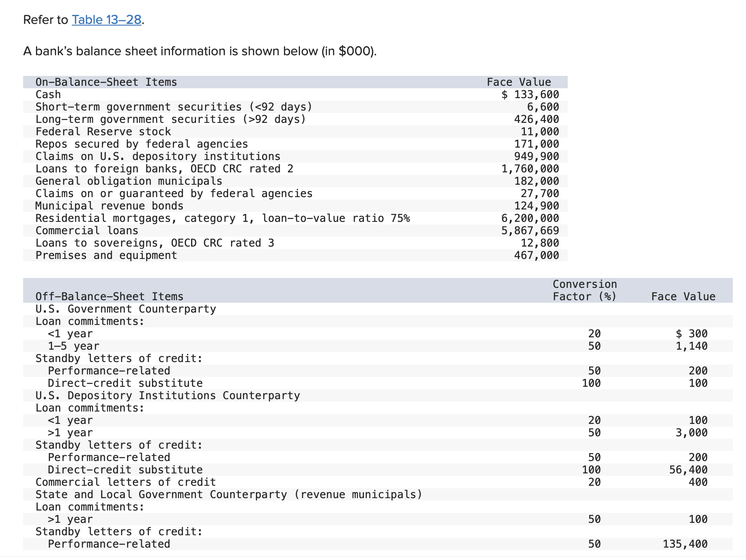The width and height of the screenshot is (746, 560).
Task: Select the Repos secured by federal agencies entry
Action: [141, 144]
